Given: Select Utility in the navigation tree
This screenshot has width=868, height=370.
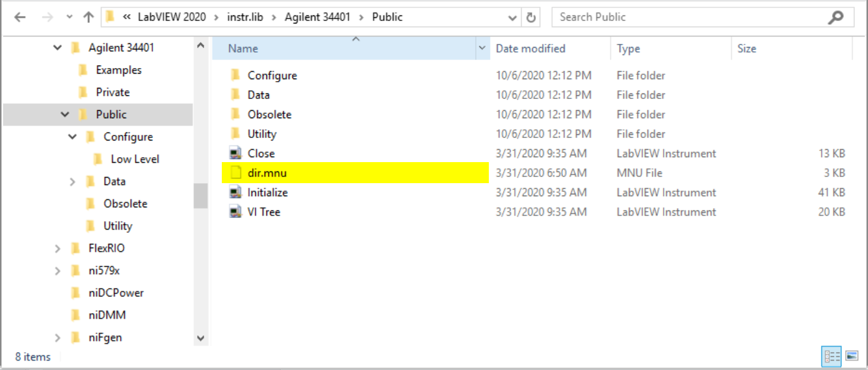Looking at the screenshot, I should pos(118,226).
